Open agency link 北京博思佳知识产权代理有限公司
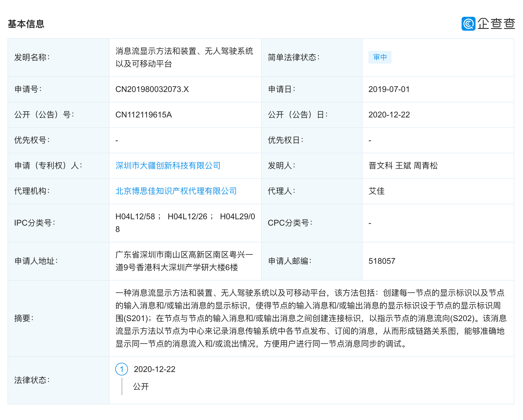Viewport: 523px width, 420px height. [x=176, y=191]
